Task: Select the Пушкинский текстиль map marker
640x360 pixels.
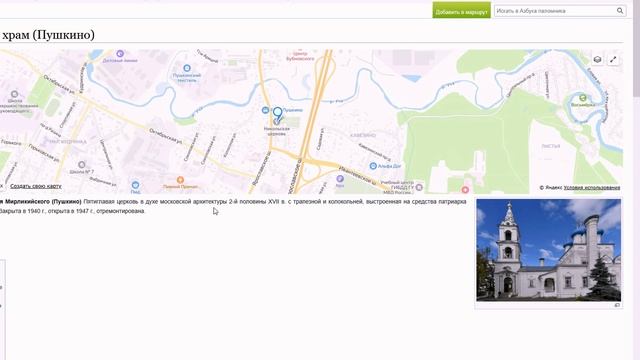Action: [187, 68]
